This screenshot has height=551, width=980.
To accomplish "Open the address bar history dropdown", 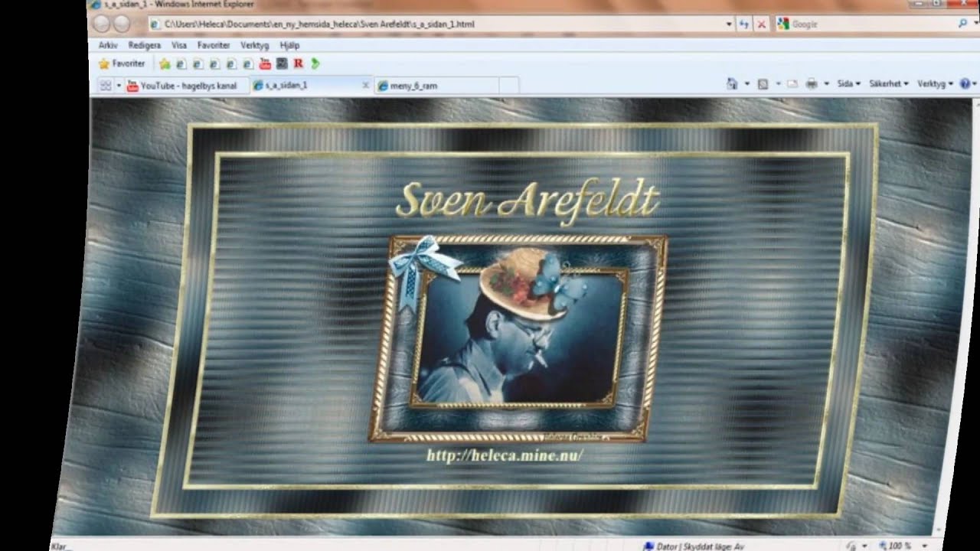I will click(729, 24).
